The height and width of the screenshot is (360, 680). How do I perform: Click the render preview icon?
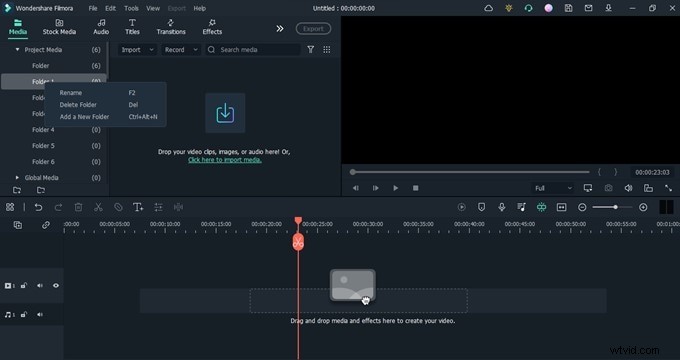coord(461,207)
